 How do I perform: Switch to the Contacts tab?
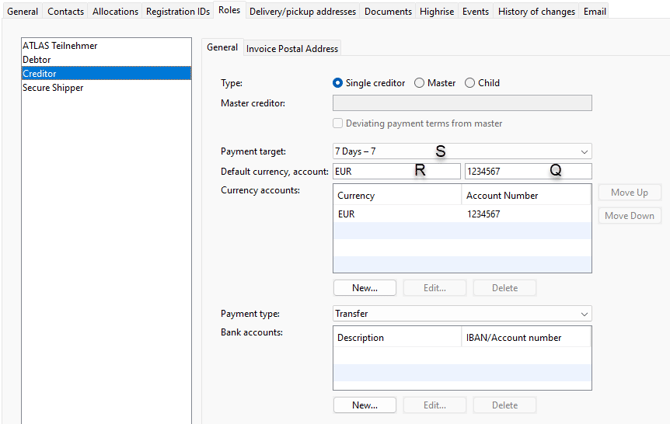click(66, 11)
